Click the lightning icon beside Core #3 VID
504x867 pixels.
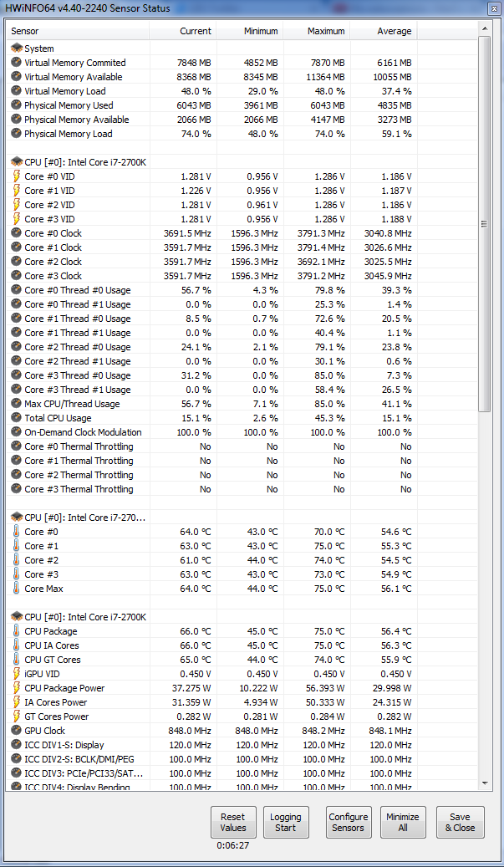[x=16, y=219]
